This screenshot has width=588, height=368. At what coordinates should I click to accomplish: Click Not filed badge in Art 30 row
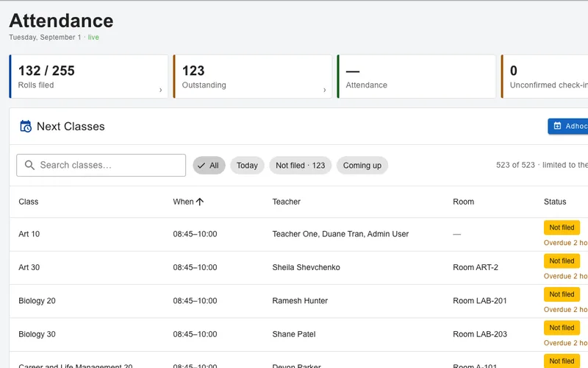click(x=562, y=261)
